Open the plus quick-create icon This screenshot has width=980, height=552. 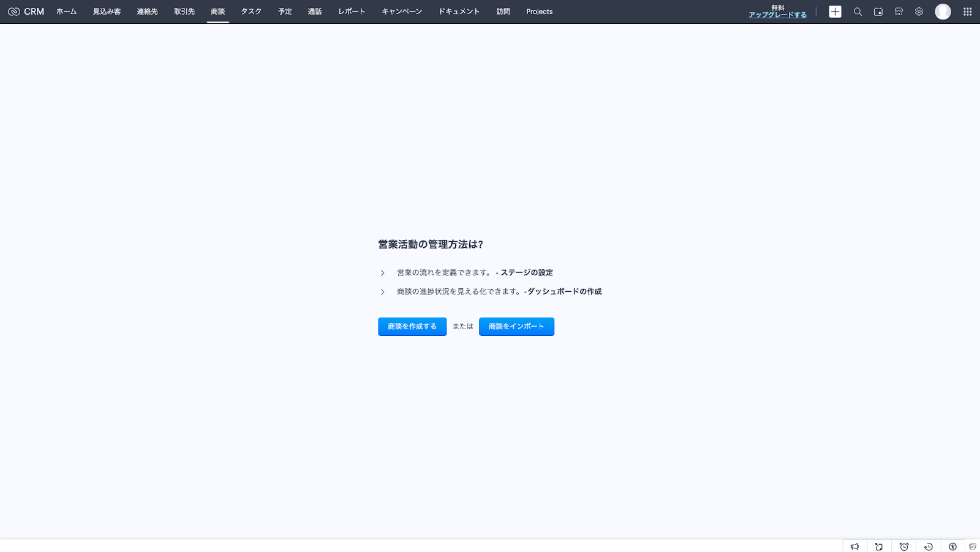coord(835,12)
